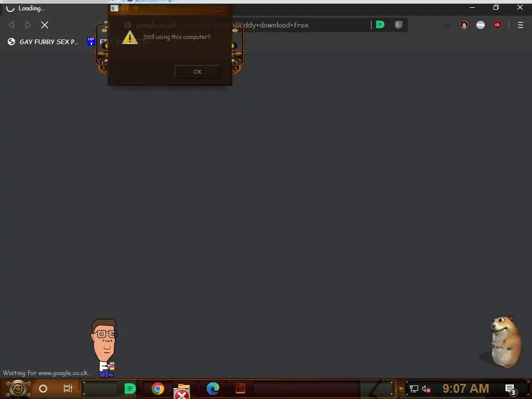Stop the page from loading
Viewport: 532px width, 399px height.
pyautogui.click(x=45, y=25)
